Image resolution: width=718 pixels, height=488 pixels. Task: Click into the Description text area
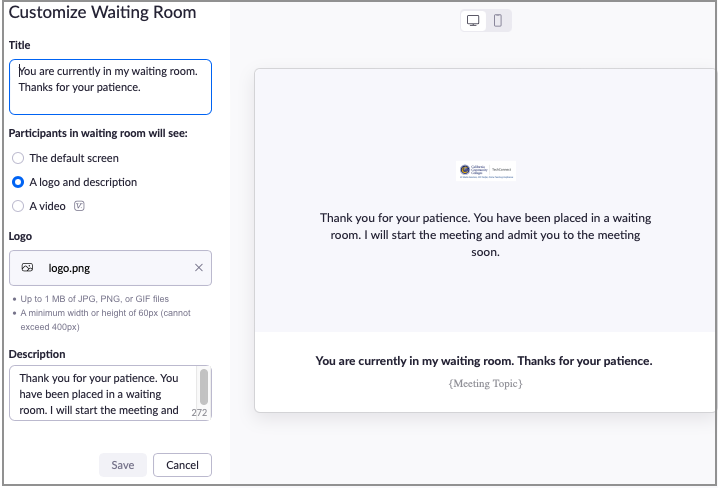click(x=100, y=393)
